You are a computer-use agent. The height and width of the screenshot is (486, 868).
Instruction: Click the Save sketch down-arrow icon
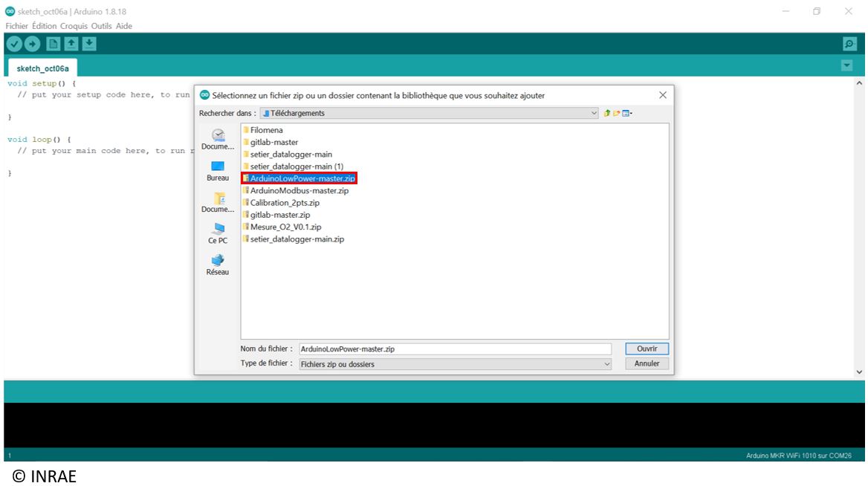click(89, 45)
